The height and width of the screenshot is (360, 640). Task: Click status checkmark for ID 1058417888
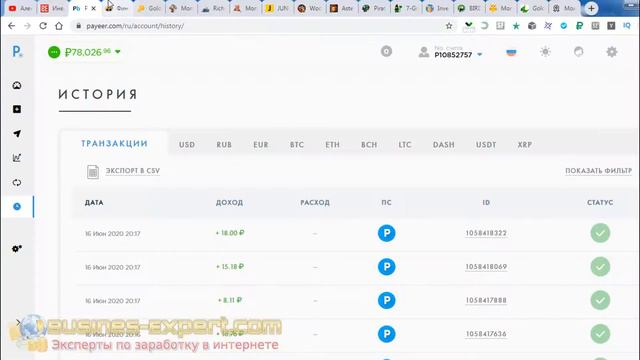[x=600, y=300]
